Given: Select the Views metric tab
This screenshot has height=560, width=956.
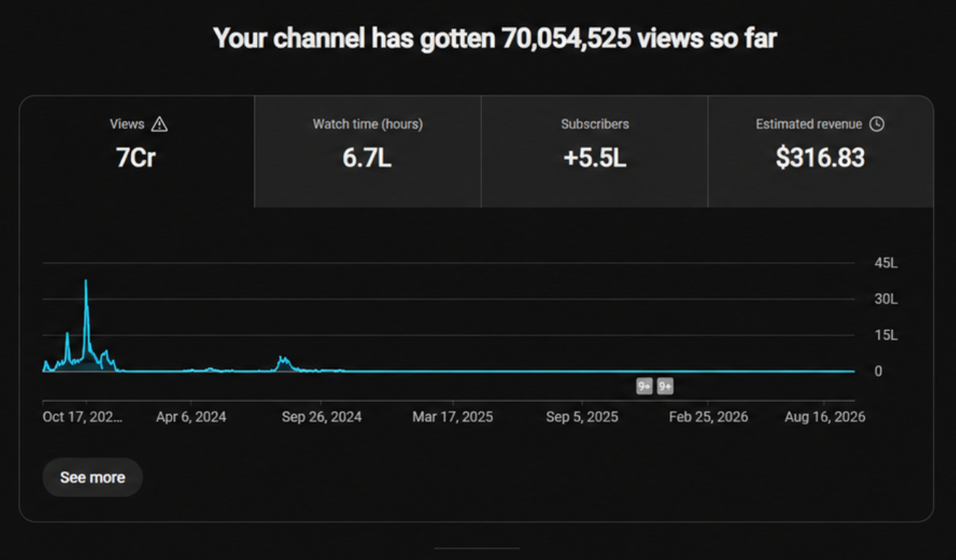Looking at the screenshot, I should click(x=137, y=152).
